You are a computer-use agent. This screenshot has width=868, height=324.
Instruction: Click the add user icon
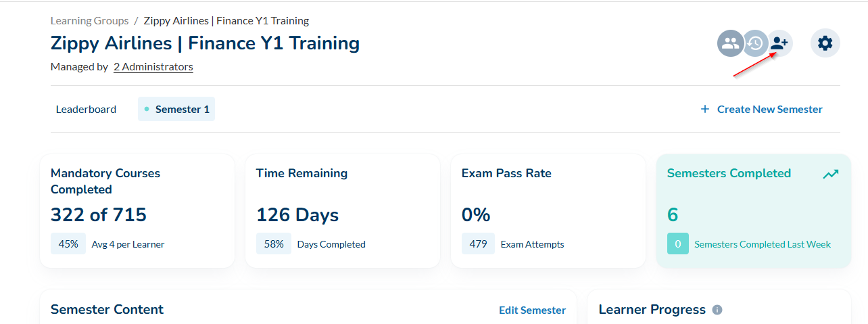click(x=780, y=44)
